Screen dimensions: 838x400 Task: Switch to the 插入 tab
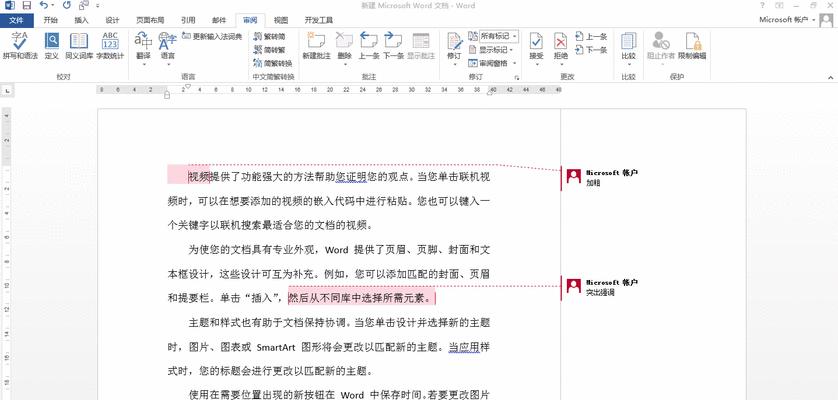tap(81, 20)
